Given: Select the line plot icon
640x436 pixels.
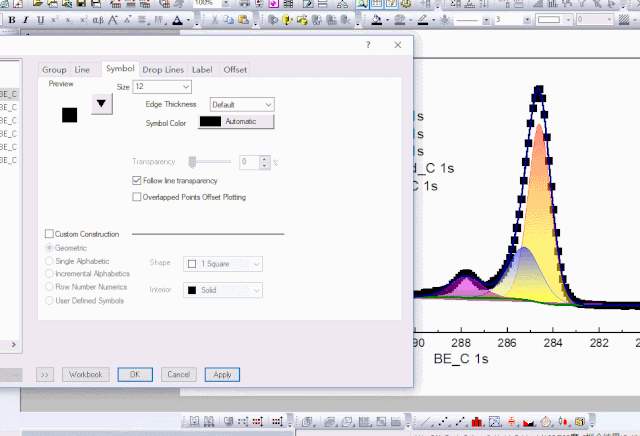Looking at the screenshot, I should click(x=427, y=421).
